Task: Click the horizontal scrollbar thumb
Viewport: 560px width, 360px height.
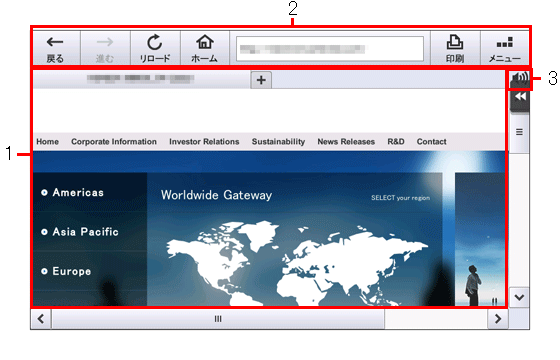Action: point(218,319)
